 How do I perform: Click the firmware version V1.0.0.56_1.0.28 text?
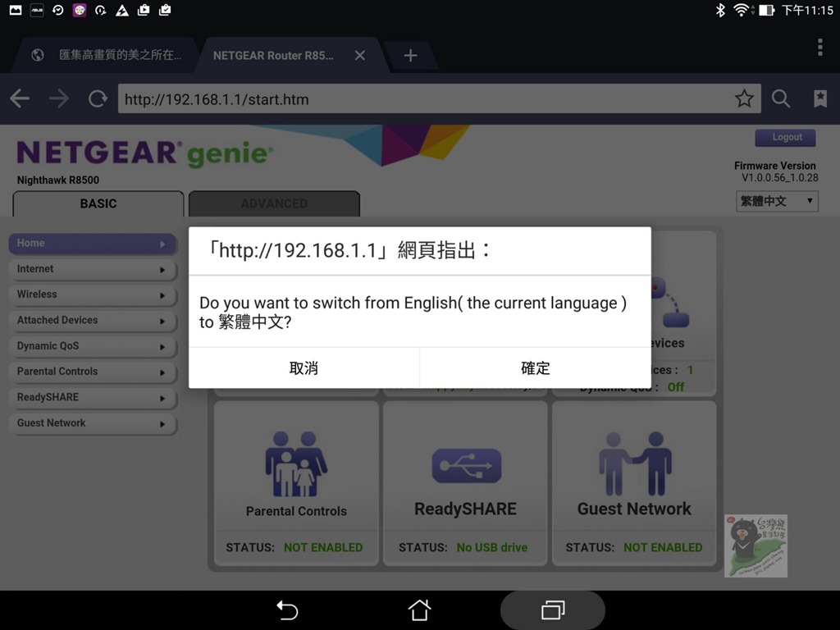(x=779, y=178)
